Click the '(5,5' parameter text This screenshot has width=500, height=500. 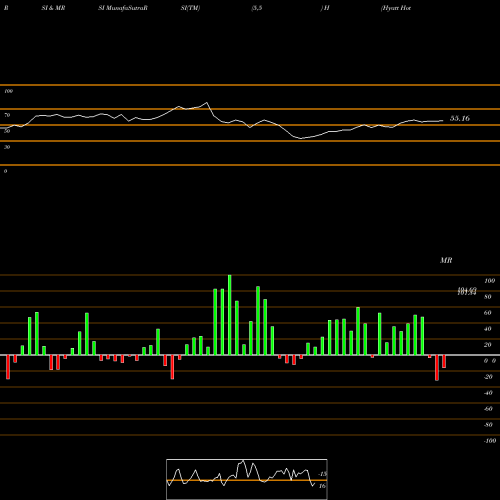257,8
